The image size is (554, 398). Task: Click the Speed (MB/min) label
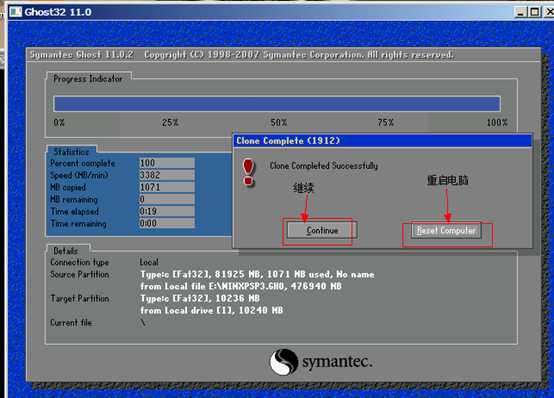click(x=79, y=175)
